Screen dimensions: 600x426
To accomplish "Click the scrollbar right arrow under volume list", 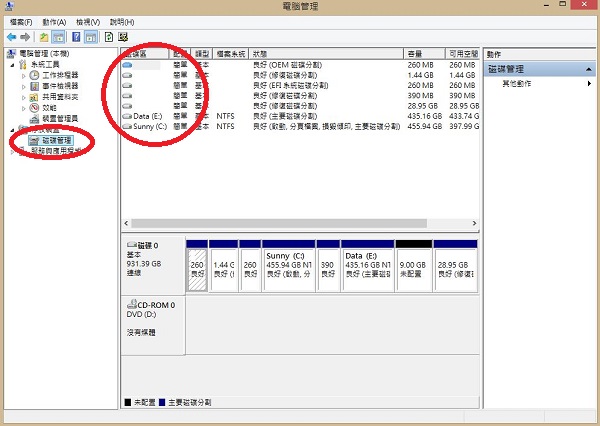I will click(474, 223).
